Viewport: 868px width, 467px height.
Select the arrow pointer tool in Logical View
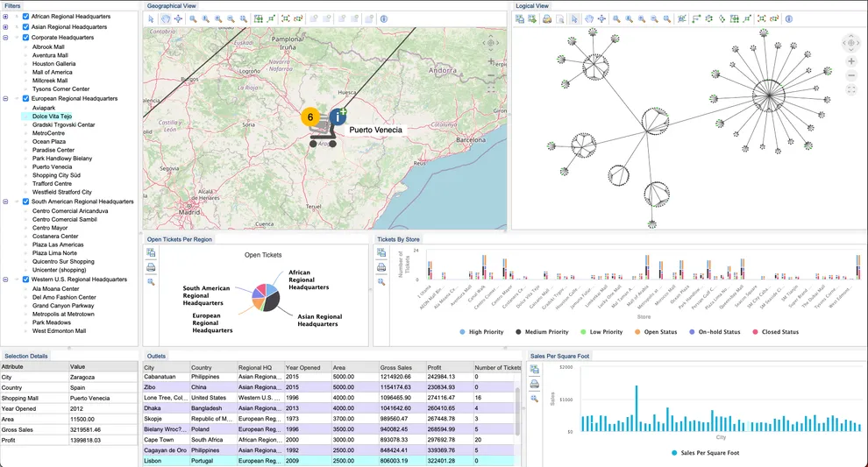(x=574, y=18)
